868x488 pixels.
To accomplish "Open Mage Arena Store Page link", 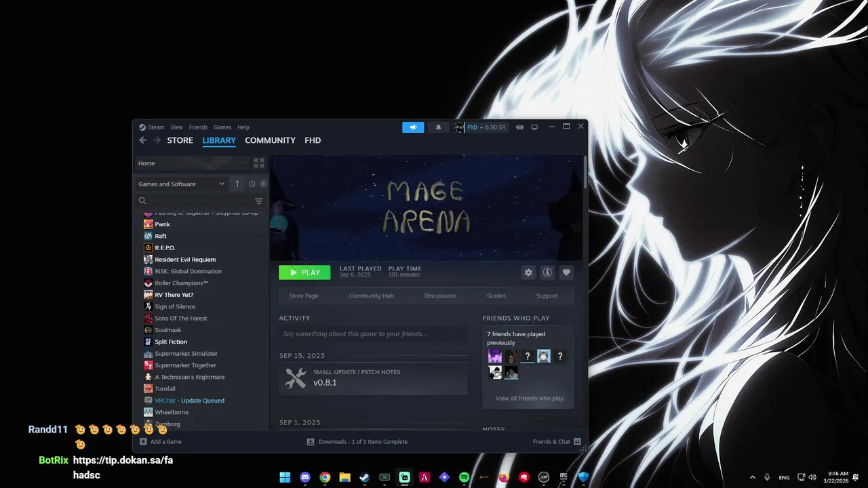I will (x=303, y=296).
